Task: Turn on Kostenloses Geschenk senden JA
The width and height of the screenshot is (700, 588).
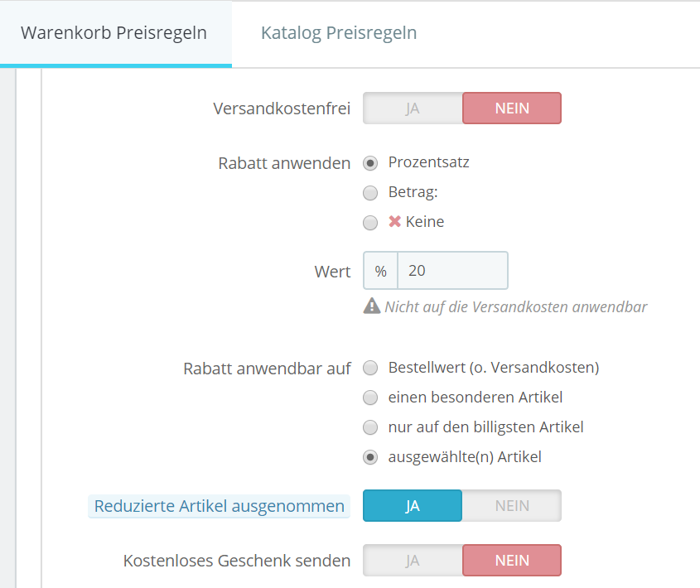Action: point(413,561)
